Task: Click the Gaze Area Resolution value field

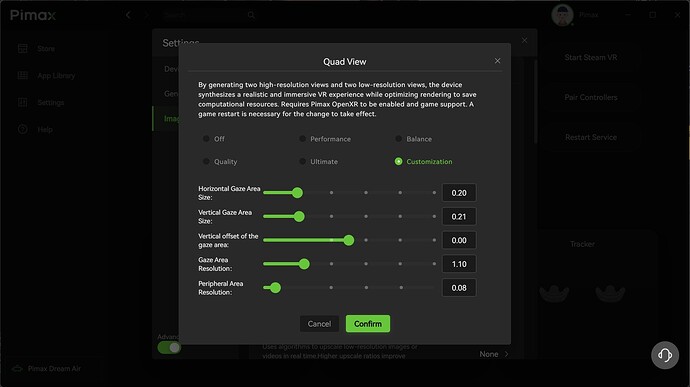Action: pyautogui.click(x=459, y=264)
